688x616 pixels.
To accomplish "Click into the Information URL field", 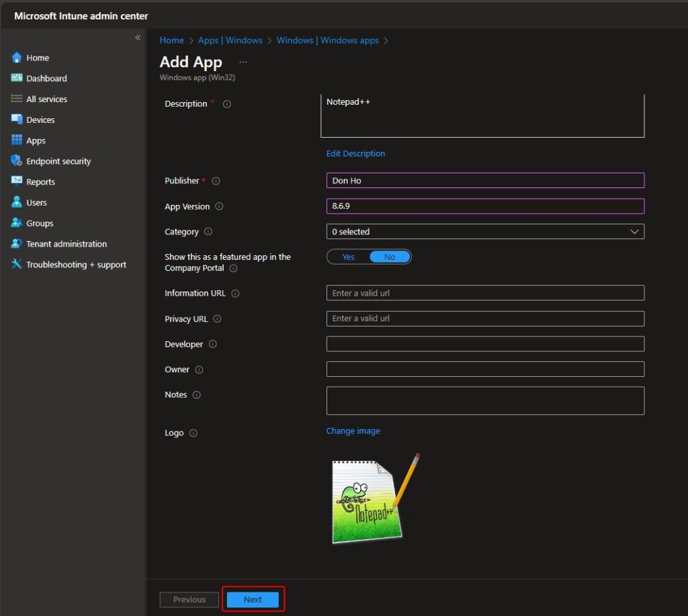I will [x=485, y=293].
